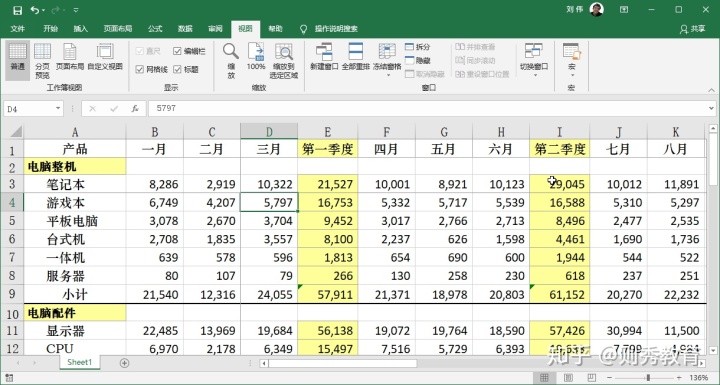
Task: Switch to Page Break Preview in status bar
Action: pyautogui.click(x=592, y=378)
